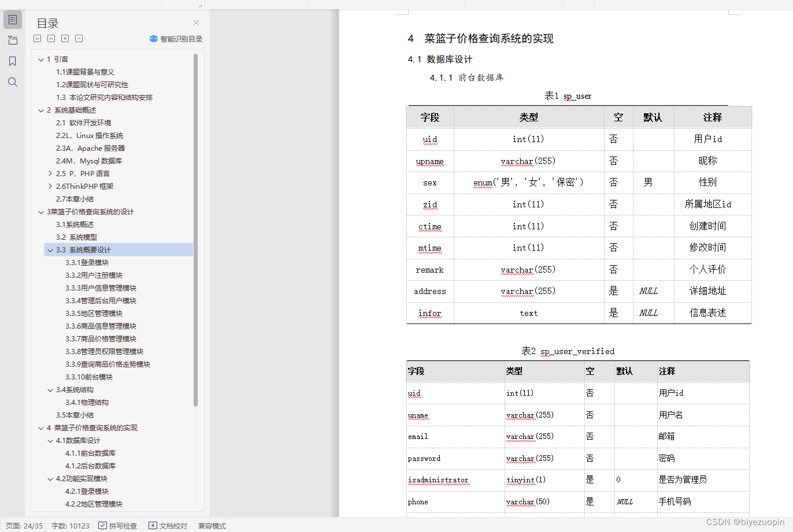Open '2.4M，Mysql 数据库' heading
This screenshot has width=793, height=532.
click(89, 161)
